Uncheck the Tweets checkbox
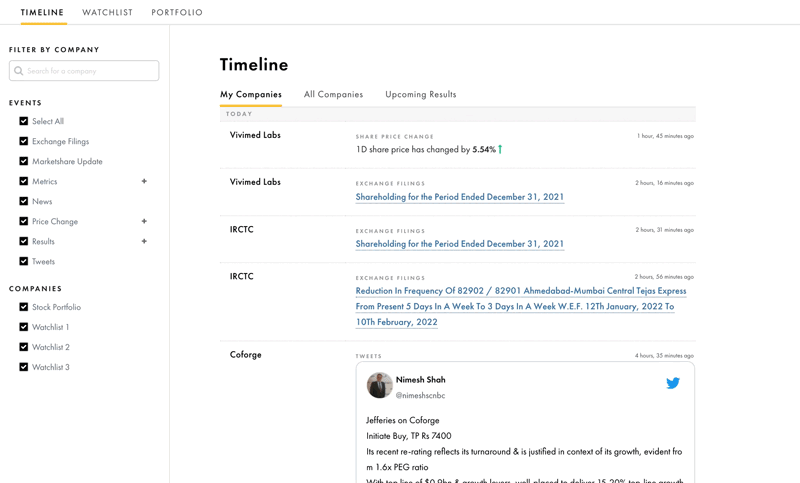Viewport: 800px width, 483px height. (23, 261)
